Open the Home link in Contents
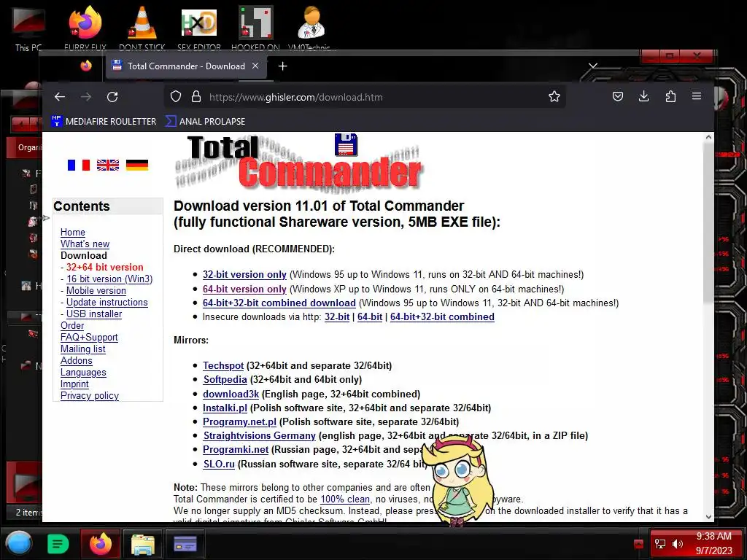The width and height of the screenshot is (747, 560). pos(73,233)
